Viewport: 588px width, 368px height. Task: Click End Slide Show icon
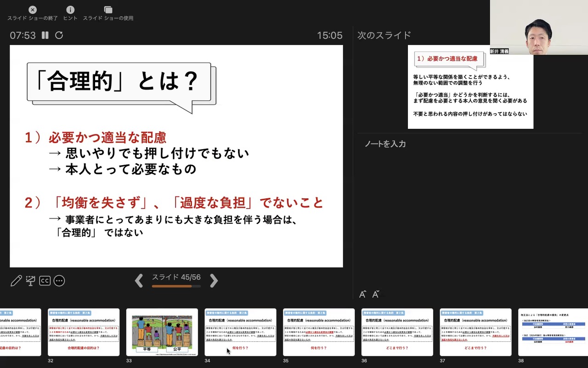click(33, 10)
